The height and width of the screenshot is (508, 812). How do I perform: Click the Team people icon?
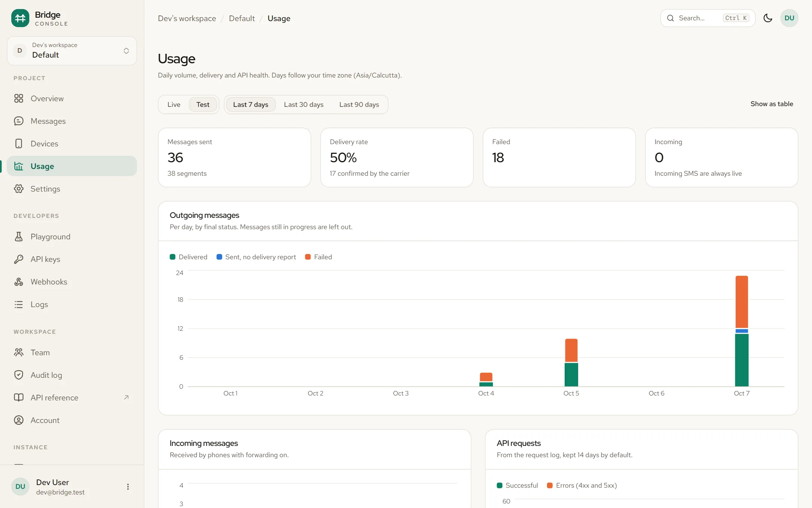(19, 353)
